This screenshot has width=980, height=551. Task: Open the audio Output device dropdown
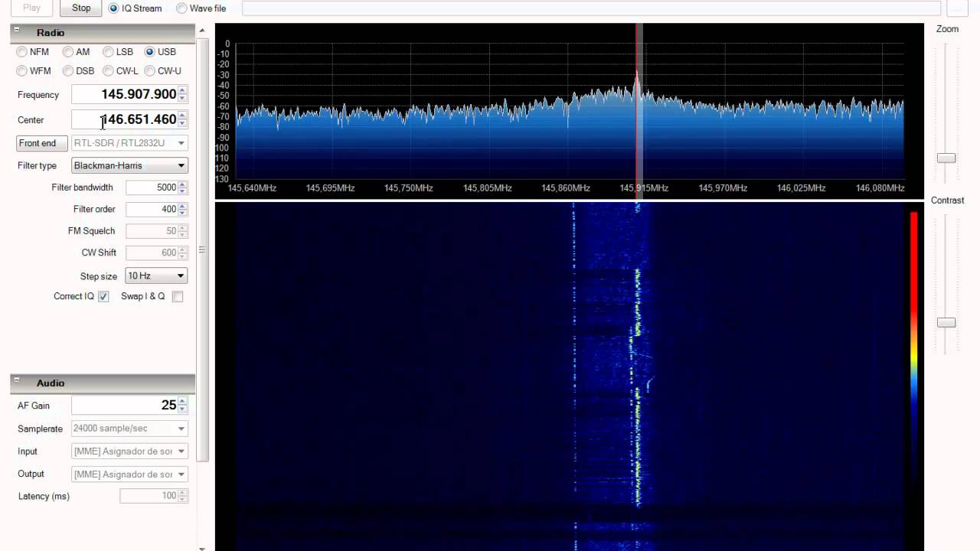(x=129, y=474)
